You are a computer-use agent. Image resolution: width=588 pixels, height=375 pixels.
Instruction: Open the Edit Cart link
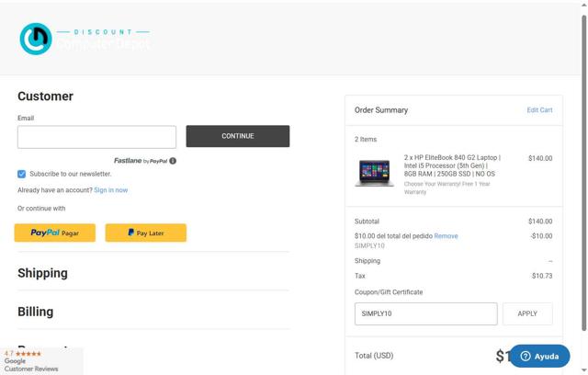tap(539, 110)
